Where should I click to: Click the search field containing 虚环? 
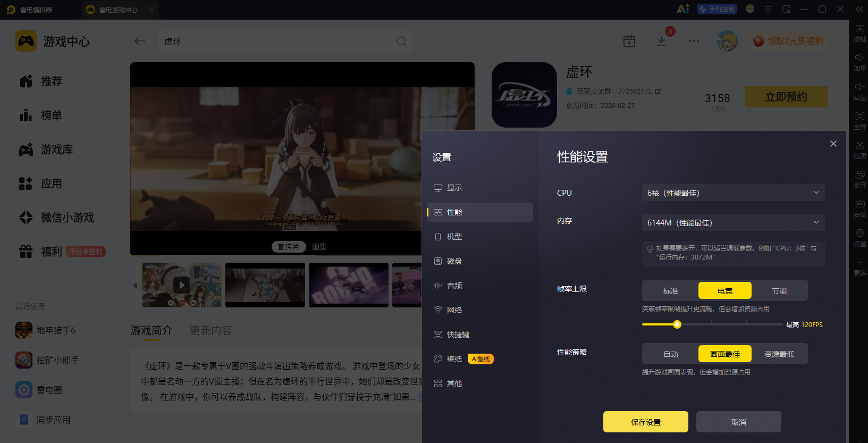(x=285, y=41)
